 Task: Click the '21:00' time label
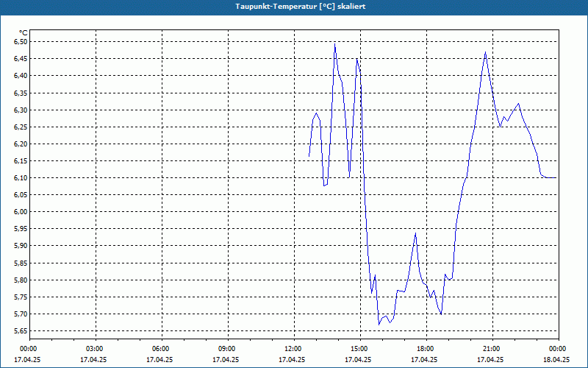coord(492,349)
